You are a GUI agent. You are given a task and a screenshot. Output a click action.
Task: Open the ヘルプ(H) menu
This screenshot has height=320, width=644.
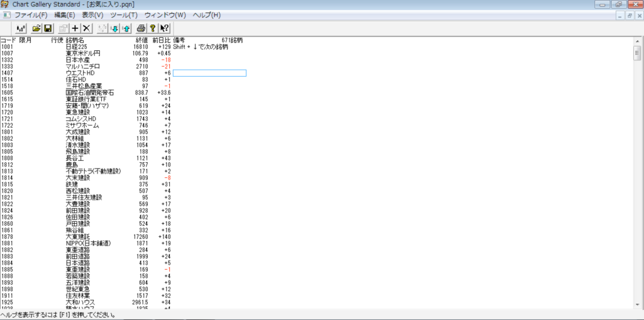click(206, 15)
